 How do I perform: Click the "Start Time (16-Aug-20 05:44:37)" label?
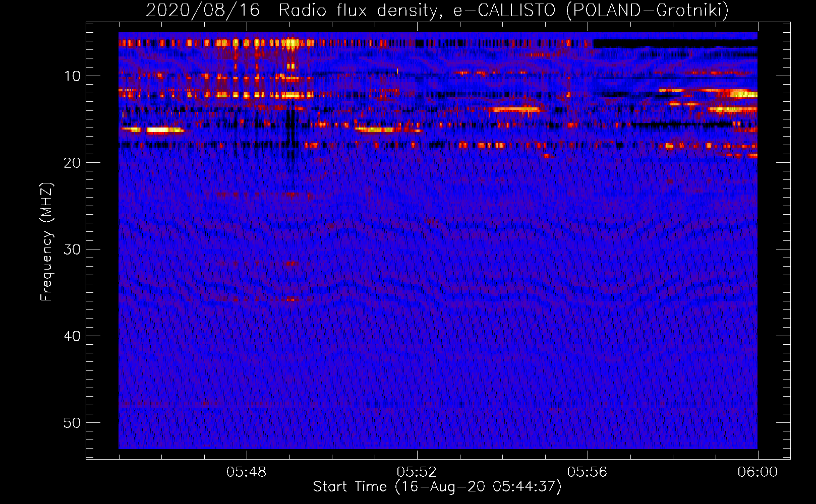(437, 487)
